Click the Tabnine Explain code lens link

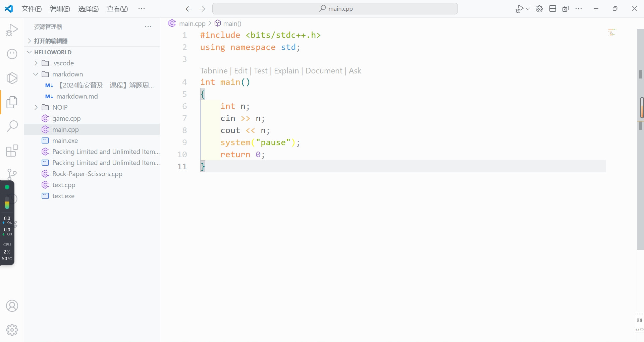[286, 71]
